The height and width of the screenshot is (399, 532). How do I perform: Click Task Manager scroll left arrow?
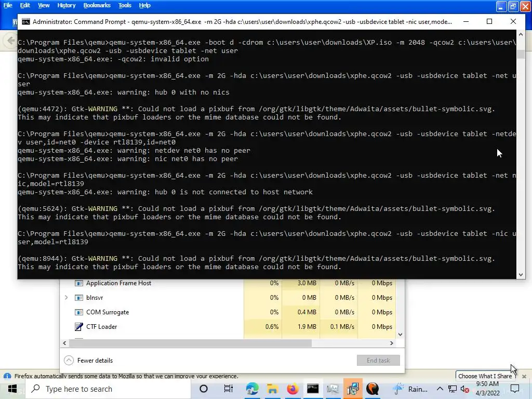64,343
